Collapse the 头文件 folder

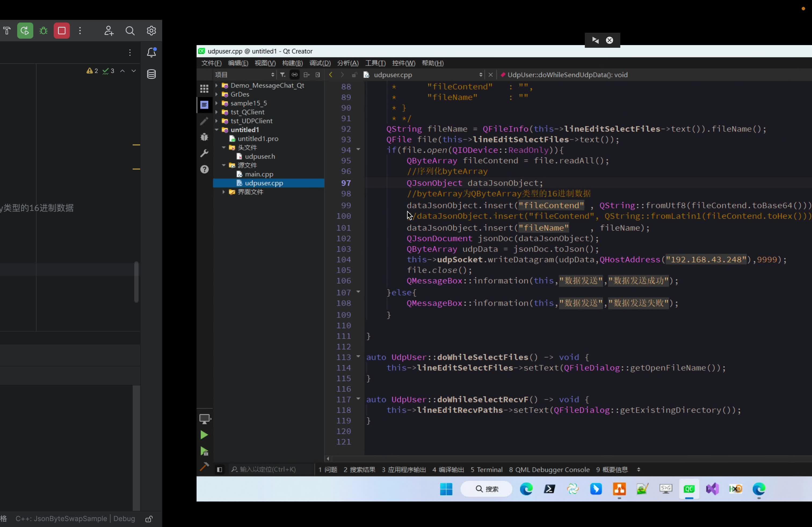pyautogui.click(x=223, y=147)
